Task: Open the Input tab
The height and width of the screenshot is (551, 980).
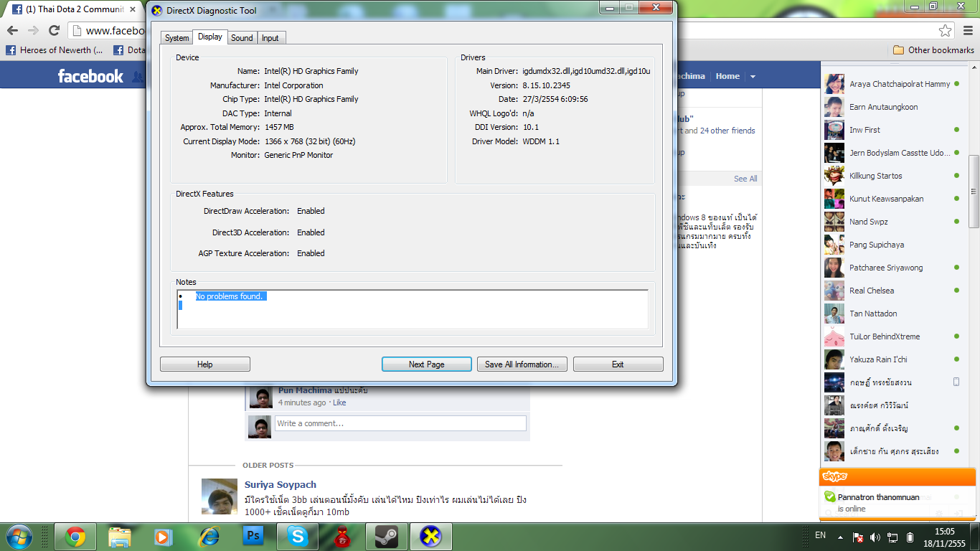Action: (x=270, y=38)
